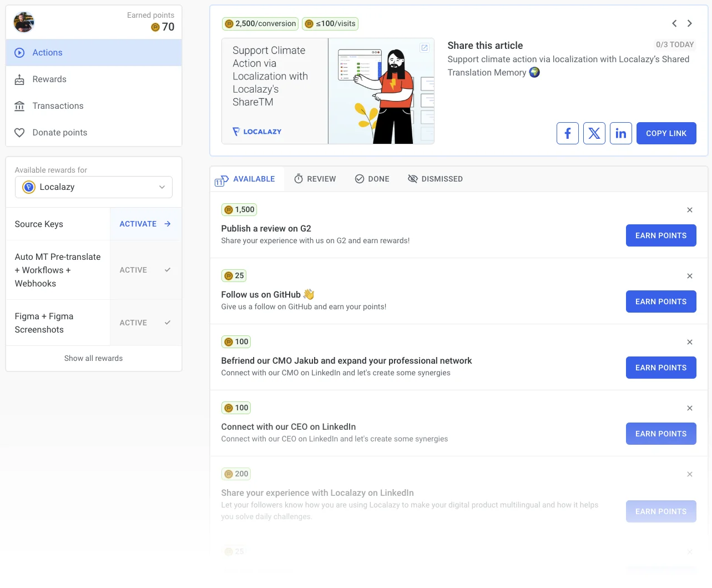Dismiss the Follow us on GitHub action
Screen dimensions: 712x588
[690, 276]
